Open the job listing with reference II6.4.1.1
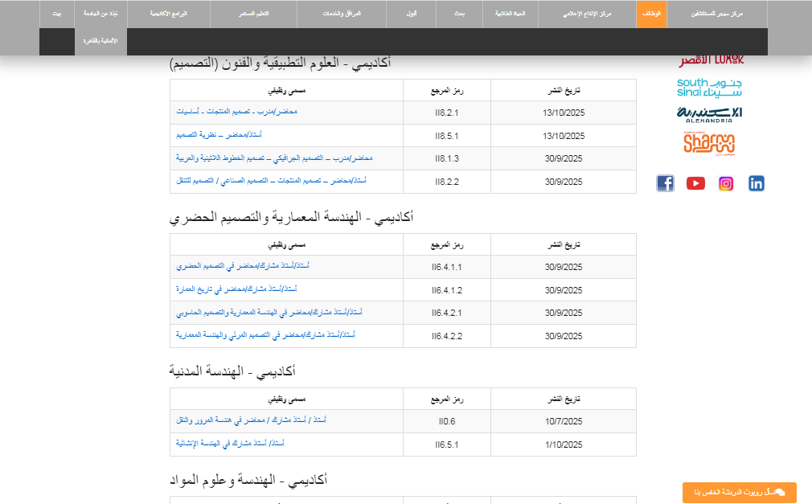Screen dimensions: 812x504 [x=243, y=266]
